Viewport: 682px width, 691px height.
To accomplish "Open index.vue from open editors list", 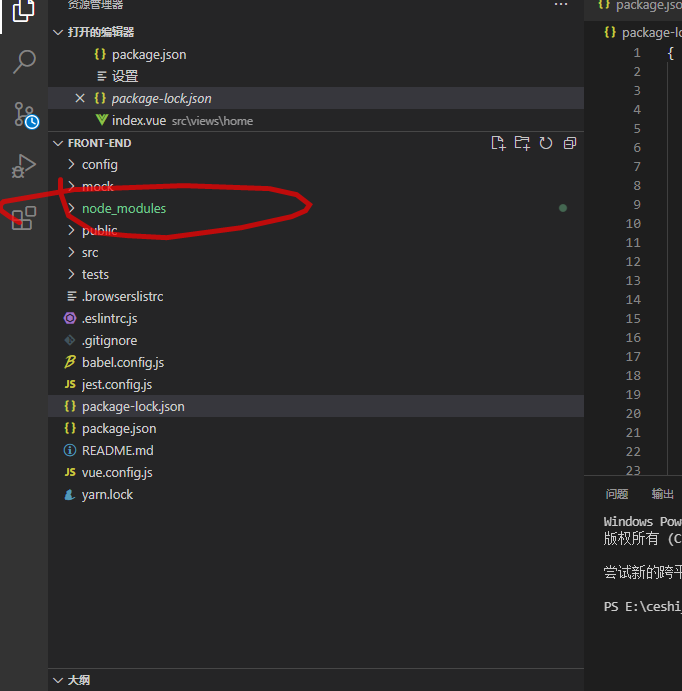I will tap(316, 120).
